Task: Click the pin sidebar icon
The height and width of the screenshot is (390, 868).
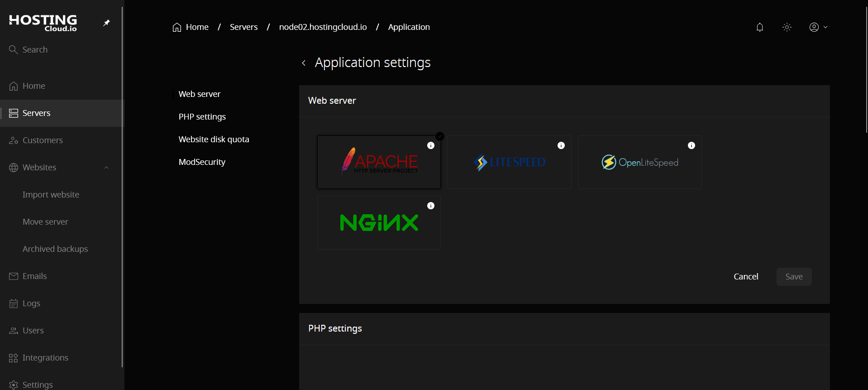Action: click(106, 23)
